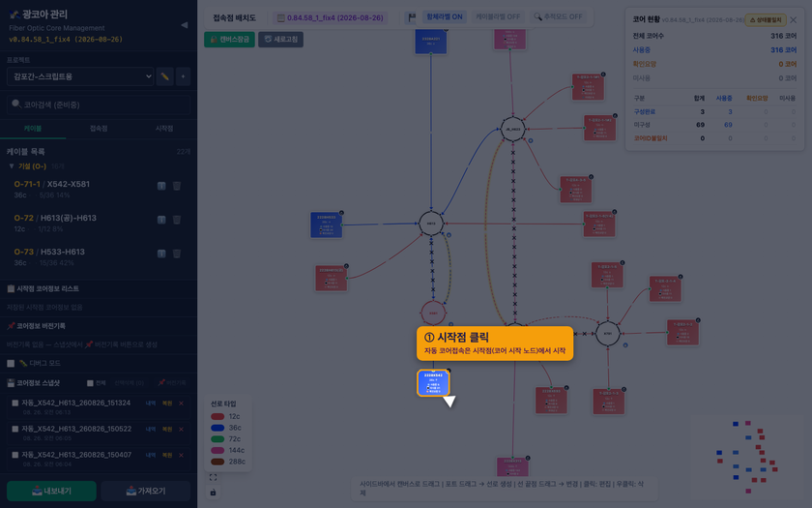Delete cable O-73 with trash icon
Viewport: 812px width, 508px height.
click(177, 254)
